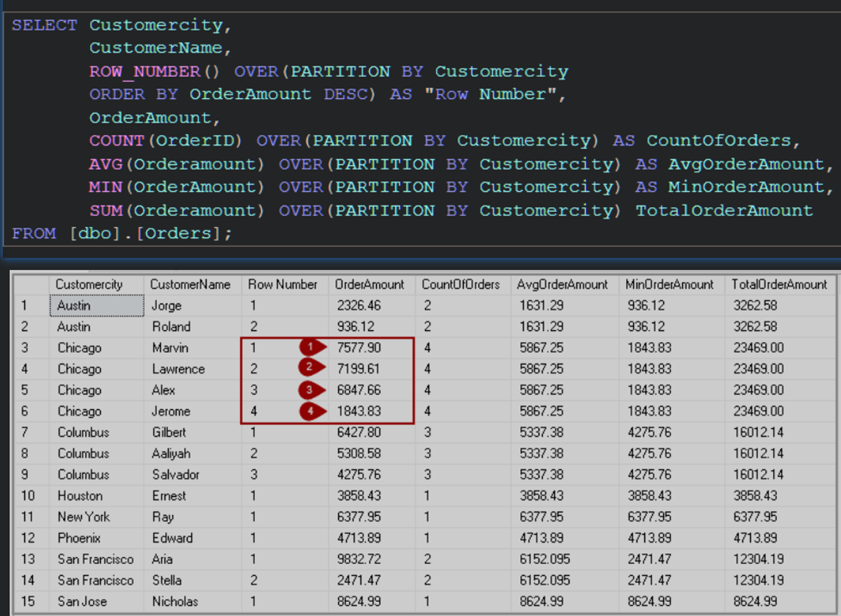
Task: Select the Row Number column header
Action: coord(285,284)
